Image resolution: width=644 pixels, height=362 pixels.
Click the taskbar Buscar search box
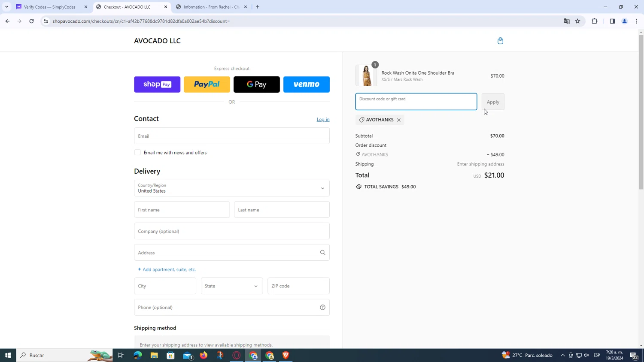tap(64, 355)
